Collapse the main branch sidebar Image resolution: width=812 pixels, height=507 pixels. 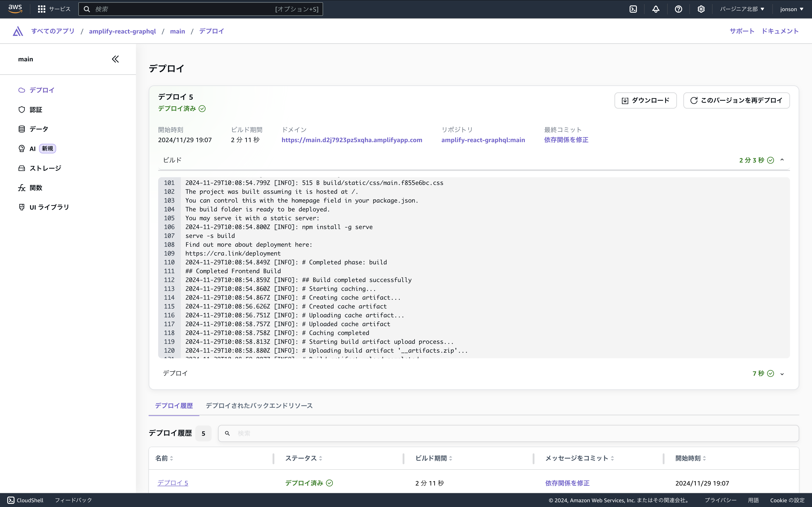coord(115,59)
